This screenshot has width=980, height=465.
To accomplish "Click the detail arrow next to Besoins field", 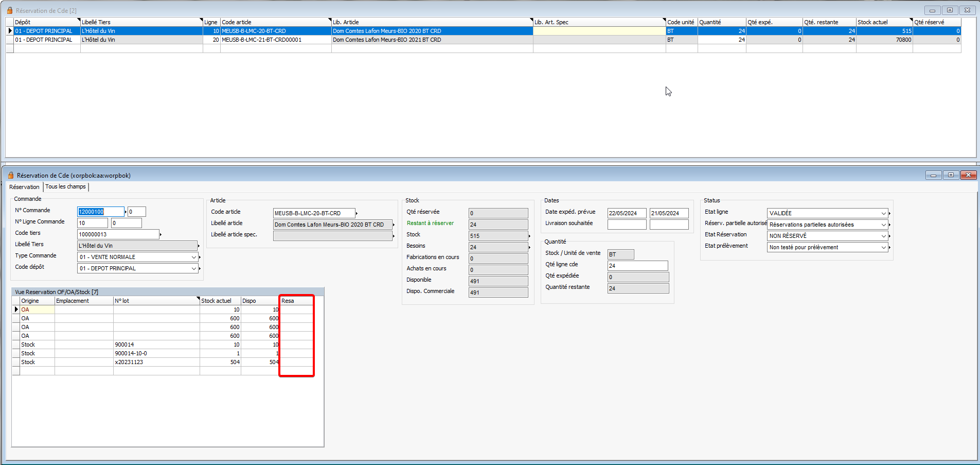I will click(529, 247).
